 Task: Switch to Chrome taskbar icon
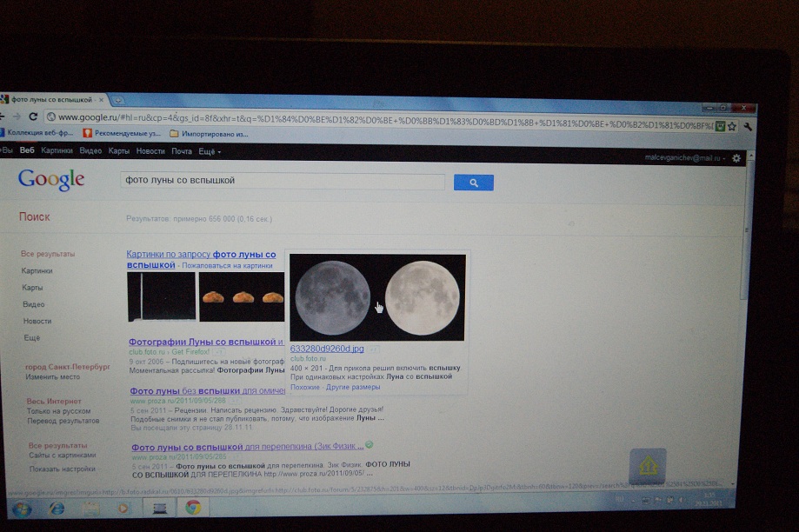(x=193, y=507)
